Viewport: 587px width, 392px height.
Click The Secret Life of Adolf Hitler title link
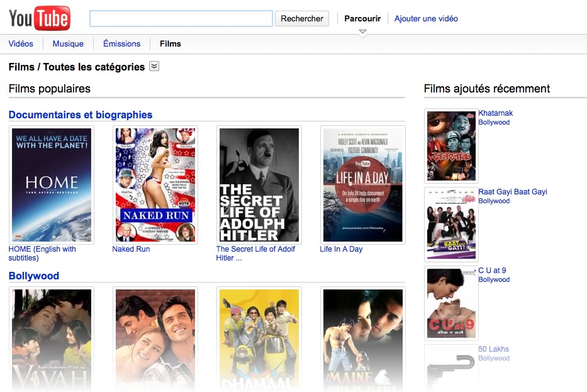click(x=255, y=254)
